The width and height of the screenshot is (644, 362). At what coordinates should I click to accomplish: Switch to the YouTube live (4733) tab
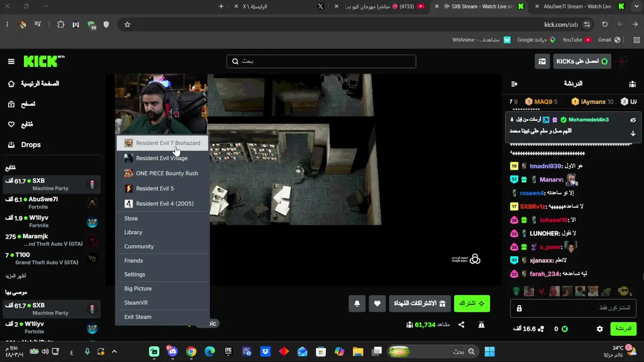coord(380,7)
